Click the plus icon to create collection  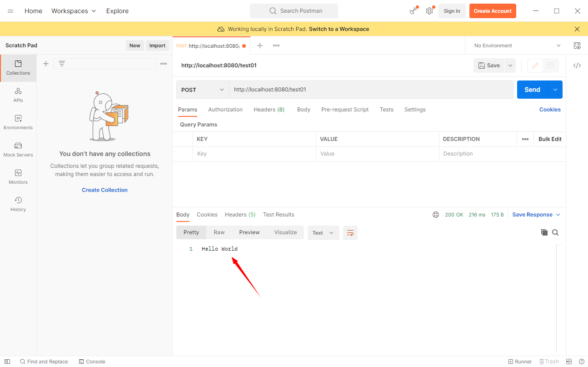46,64
